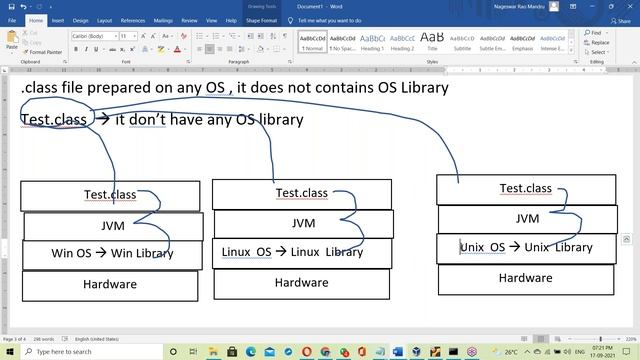Screen dimensions: 640x360
Task: Click the Replace button
Action: [x=597, y=42]
